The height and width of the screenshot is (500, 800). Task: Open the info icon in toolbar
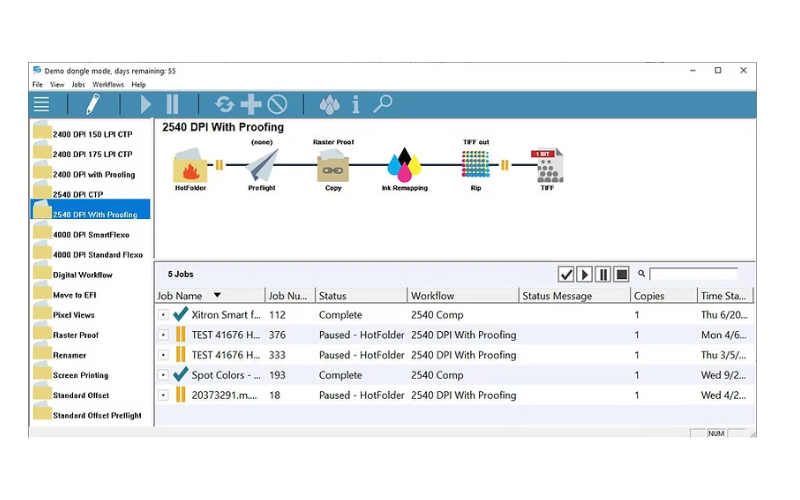coord(356,104)
